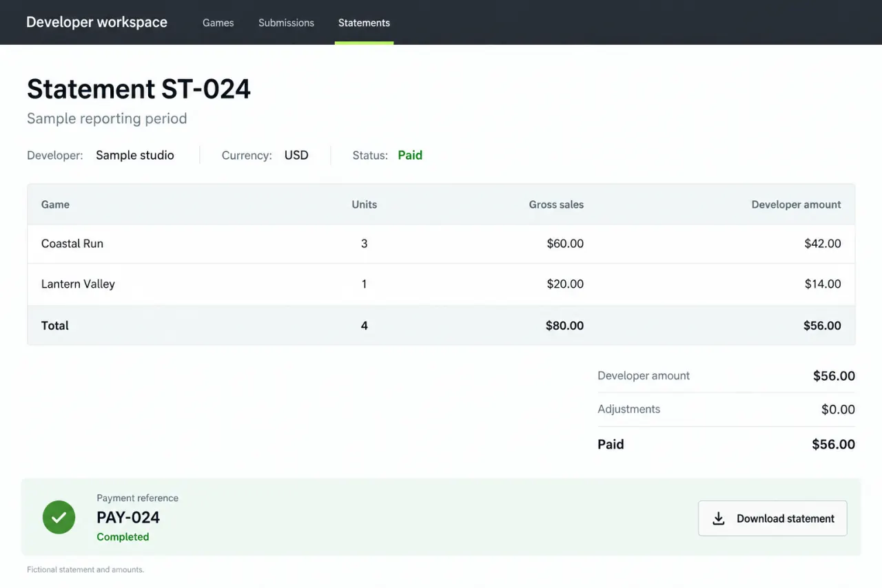Click the bold Paid summary label
Viewport: 882px width, 588px height.
pyautogui.click(x=611, y=444)
